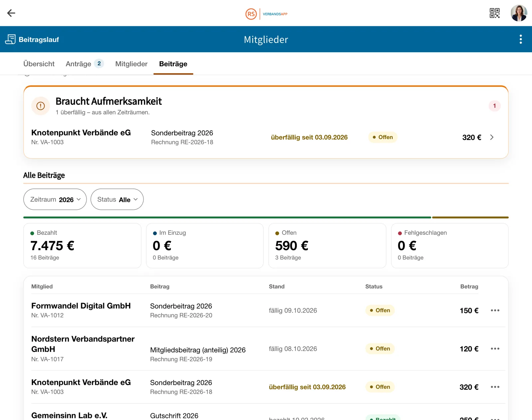Open the user profile avatar
This screenshot has width=532, height=420.
coord(519,13)
